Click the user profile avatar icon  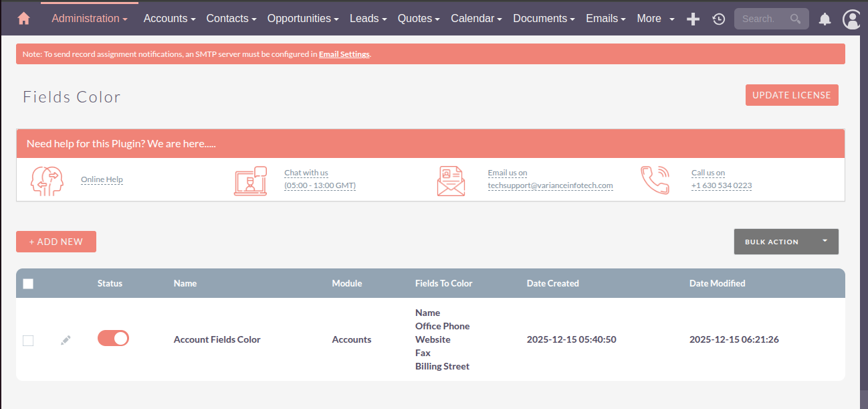pyautogui.click(x=851, y=19)
